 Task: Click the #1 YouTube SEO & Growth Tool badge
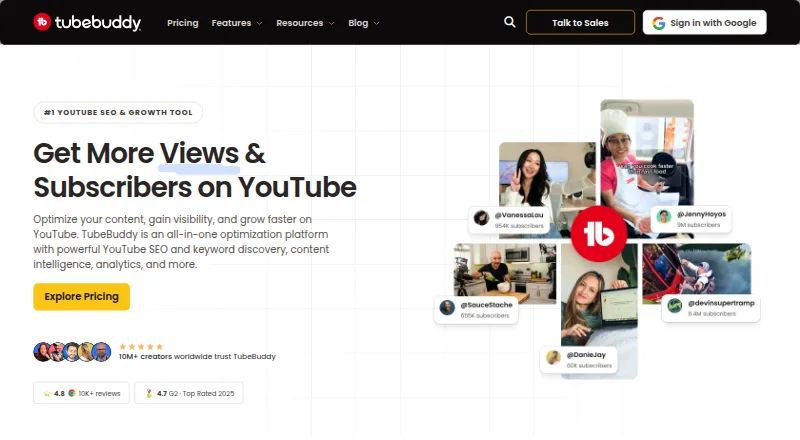(118, 112)
